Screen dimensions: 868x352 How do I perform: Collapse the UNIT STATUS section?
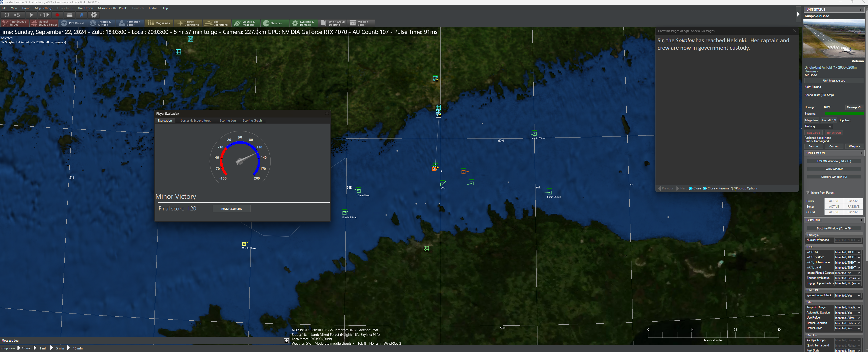click(x=861, y=10)
